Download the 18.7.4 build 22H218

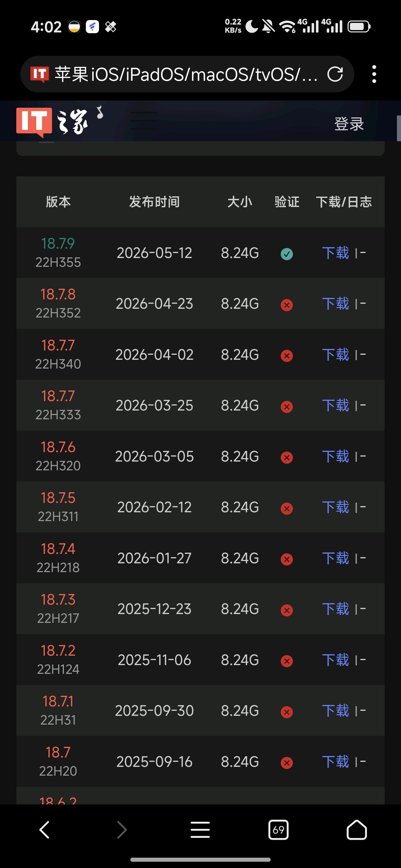336,558
